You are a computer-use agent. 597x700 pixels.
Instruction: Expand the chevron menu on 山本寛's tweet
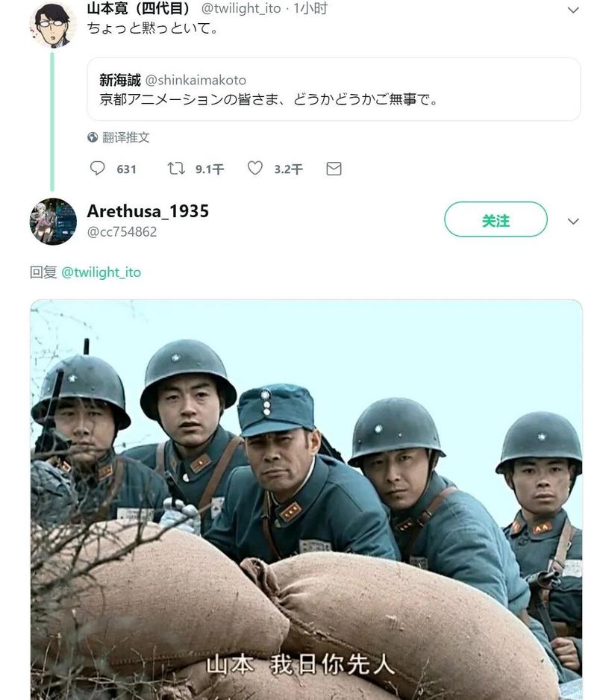573,10
